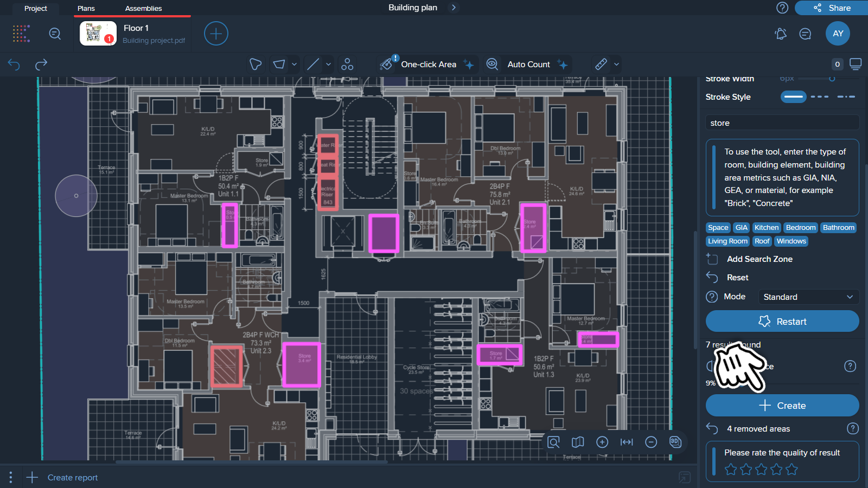
Task: Rate result with the third star
Action: 761,470
